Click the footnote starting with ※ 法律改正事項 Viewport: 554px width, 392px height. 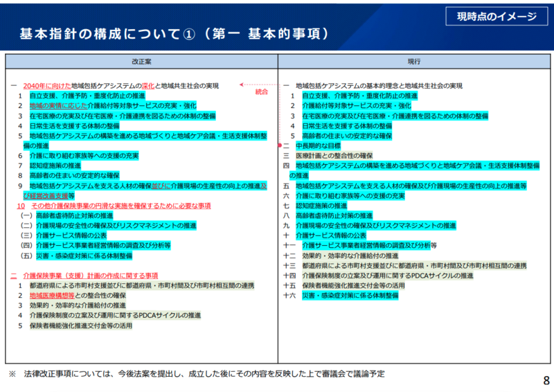pos(196,374)
